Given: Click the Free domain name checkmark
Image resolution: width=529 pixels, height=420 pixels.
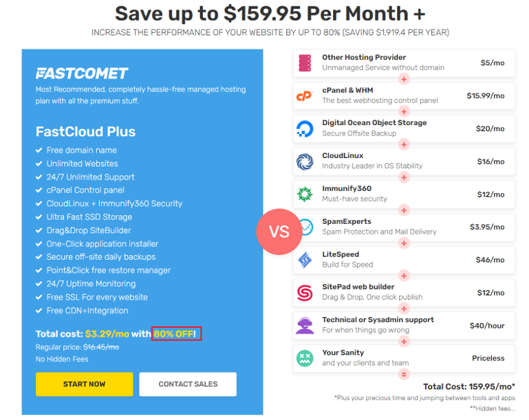Looking at the screenshot, I should click(39, 150).
